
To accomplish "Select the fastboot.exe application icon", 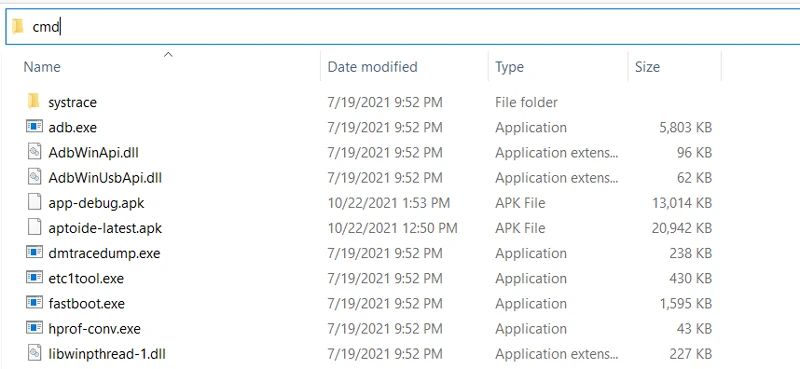I will (34, 303).
